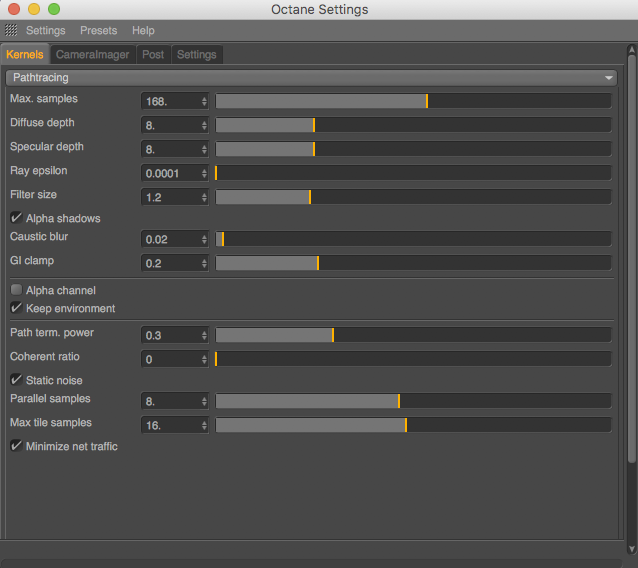Click the Diffuse depth stepper arrows

tap(204, 125)
